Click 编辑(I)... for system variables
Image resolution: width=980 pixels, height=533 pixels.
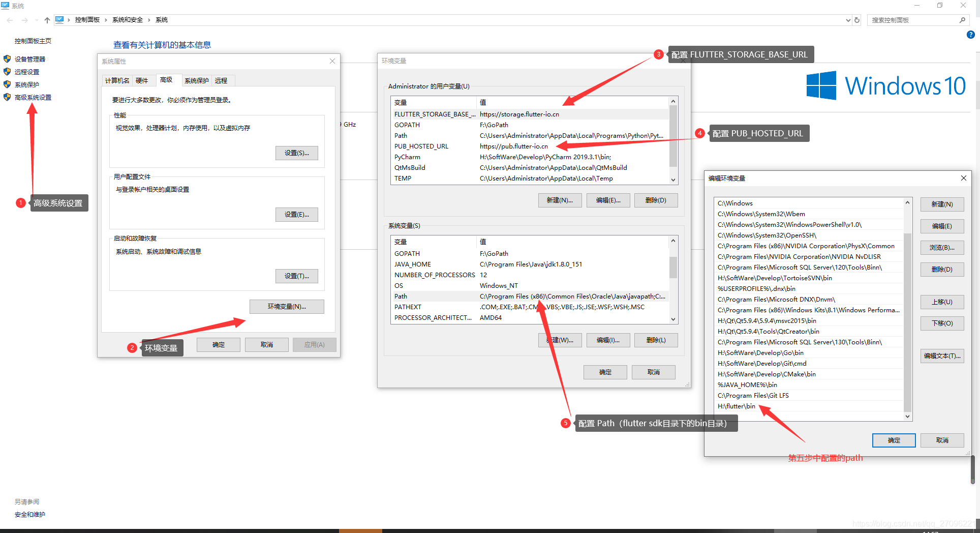tap(608, 340)
